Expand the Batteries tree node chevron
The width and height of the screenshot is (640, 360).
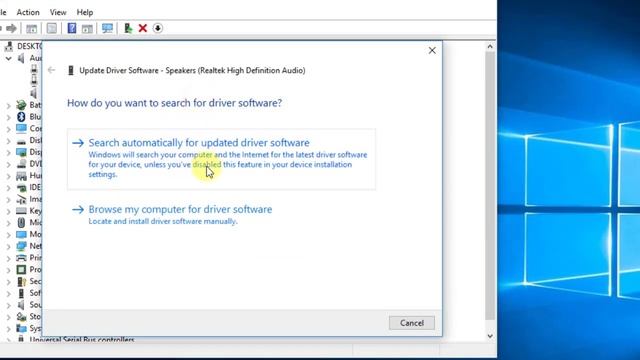coord(9,106)
